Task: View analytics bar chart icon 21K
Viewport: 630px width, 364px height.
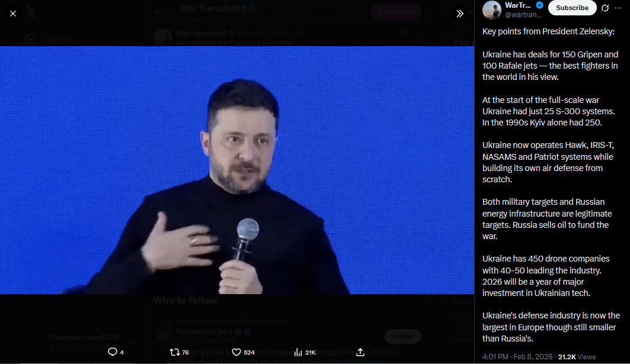Action: tap(305, 352)
